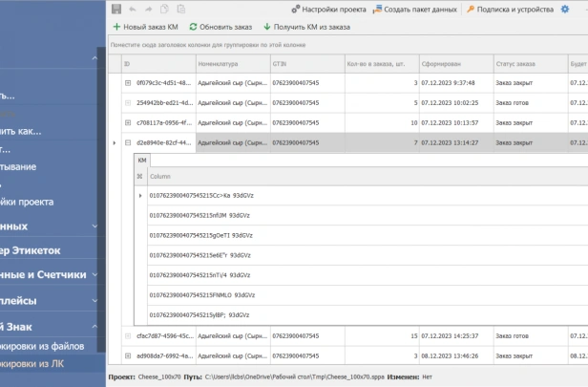Expand order row ad908da7-6992-4a

pos(128,355)
